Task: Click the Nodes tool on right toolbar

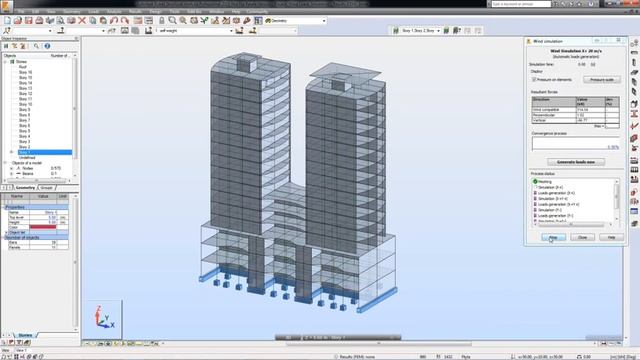Action: coord(634,43)
